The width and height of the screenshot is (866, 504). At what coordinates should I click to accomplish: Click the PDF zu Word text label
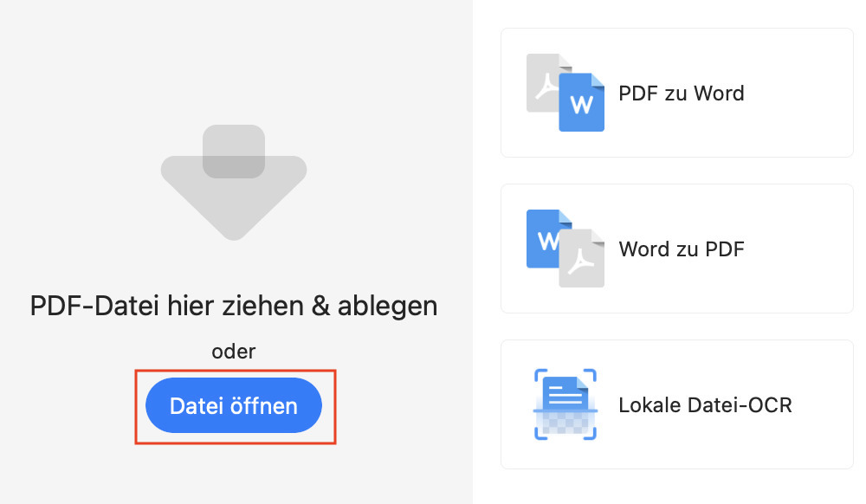point(681,93)
